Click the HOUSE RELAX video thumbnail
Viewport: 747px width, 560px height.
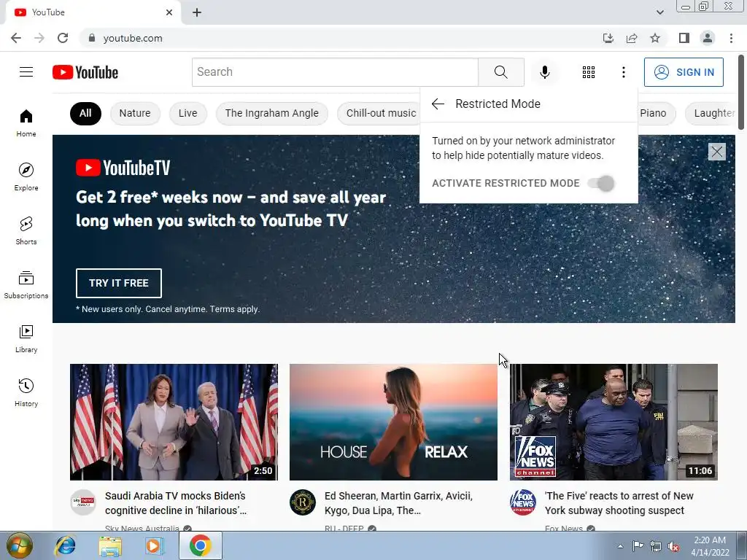[x=393, y=422]
